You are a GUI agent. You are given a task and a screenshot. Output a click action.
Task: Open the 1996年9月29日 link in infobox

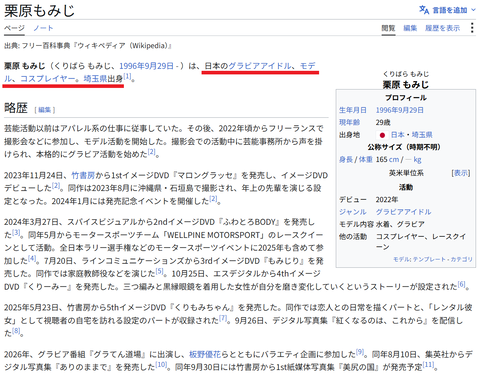(400, 110)
